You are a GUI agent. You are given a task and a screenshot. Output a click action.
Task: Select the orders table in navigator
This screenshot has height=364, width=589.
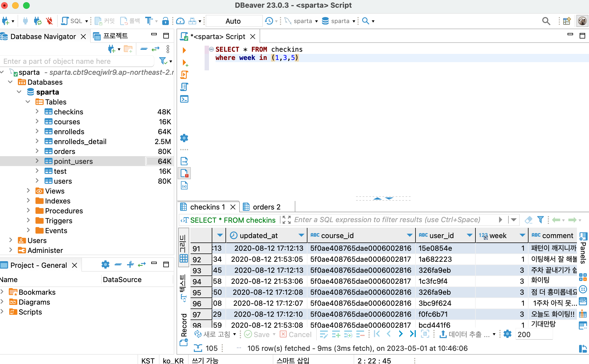pos(64,151)
